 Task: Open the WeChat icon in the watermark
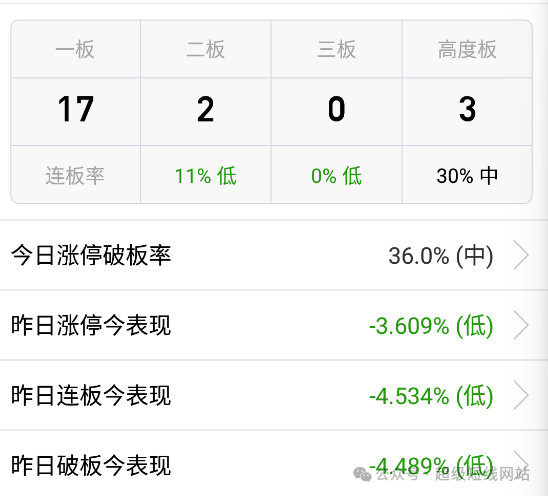click(362, 474)
